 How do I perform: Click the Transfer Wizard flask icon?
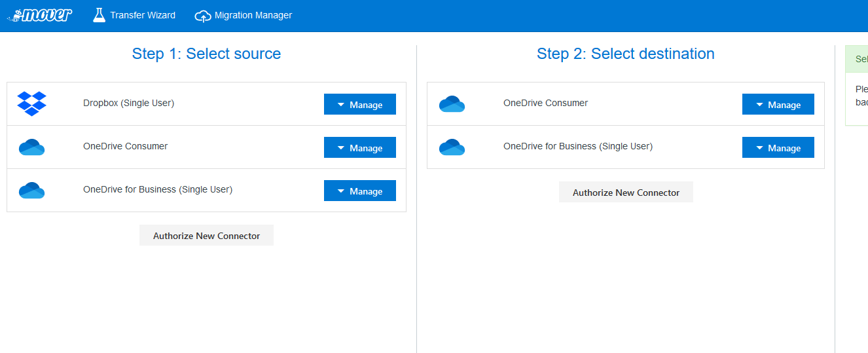point(99,15)
